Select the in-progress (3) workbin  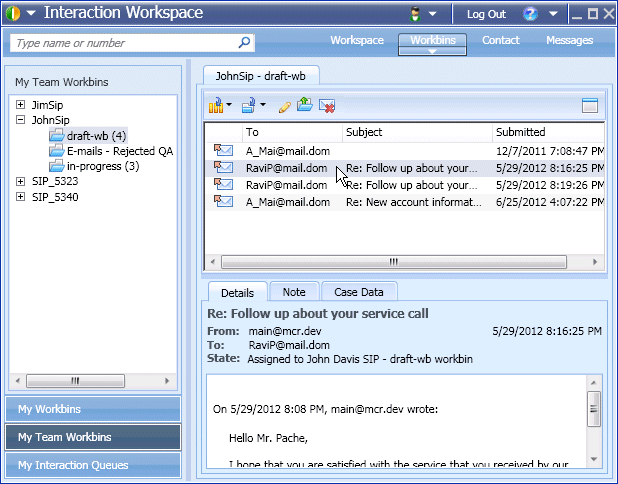tap(102, 166)
